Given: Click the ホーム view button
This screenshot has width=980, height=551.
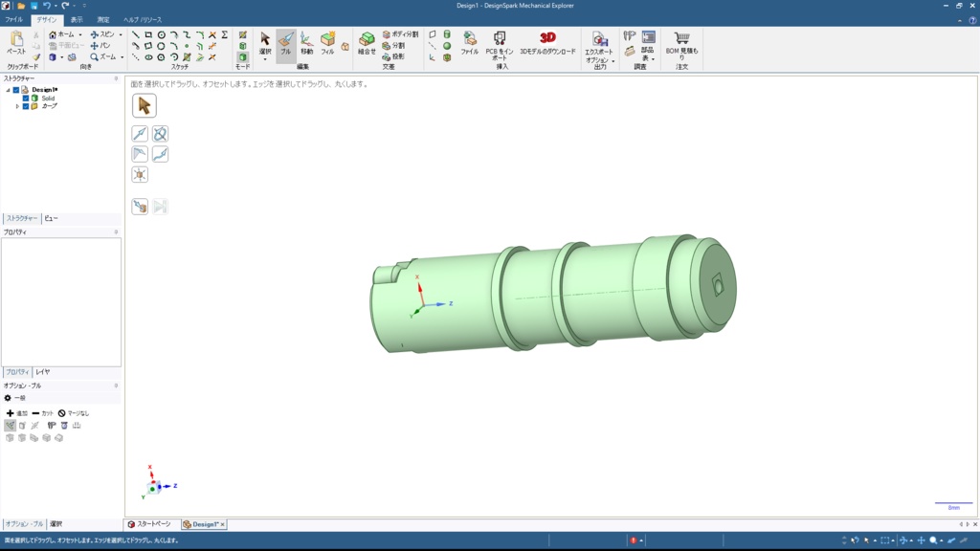Looking at the screenshot, I should click(x=62, y=35).
